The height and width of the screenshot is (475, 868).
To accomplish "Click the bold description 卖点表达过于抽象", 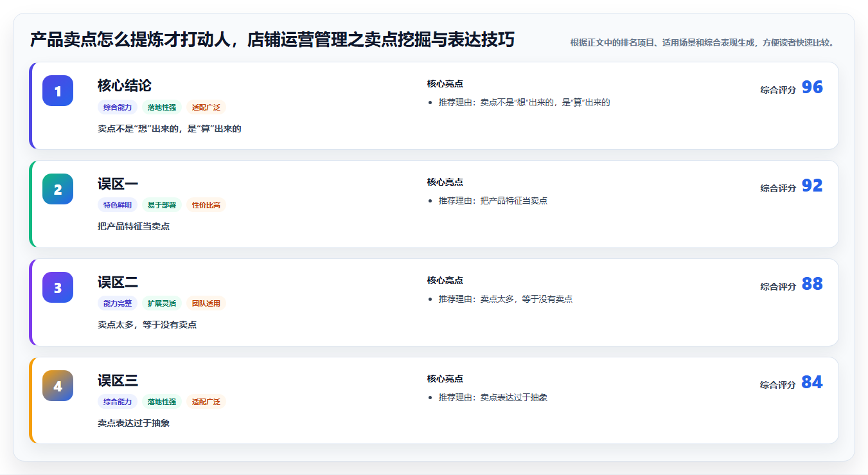I will pos(134,423).
